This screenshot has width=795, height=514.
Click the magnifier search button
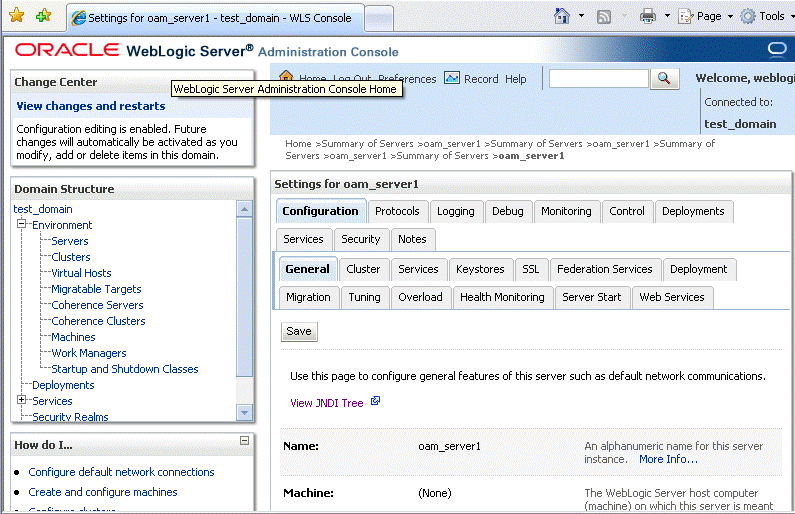tap(664, 79)
